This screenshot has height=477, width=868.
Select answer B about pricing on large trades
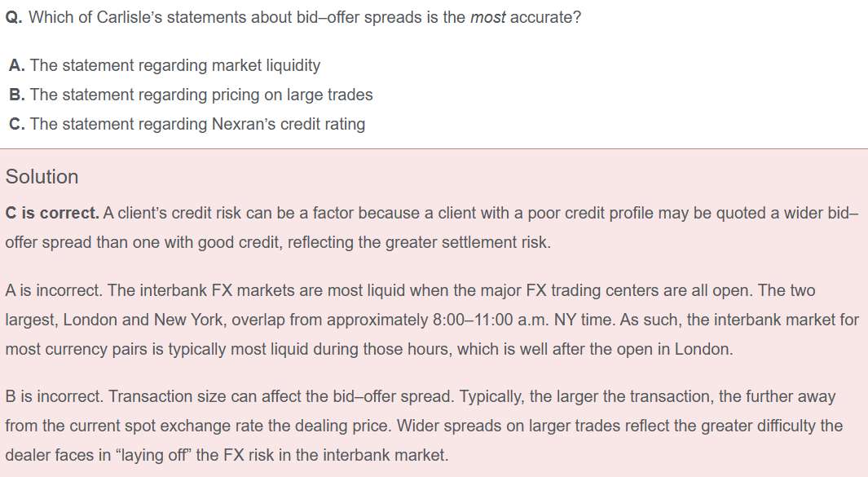(x=200, y=95)
